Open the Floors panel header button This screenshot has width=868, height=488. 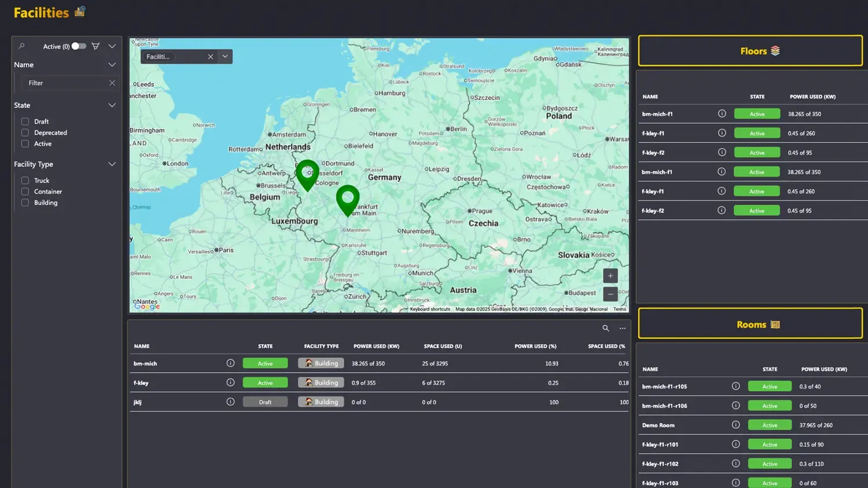tap(751, 51)
